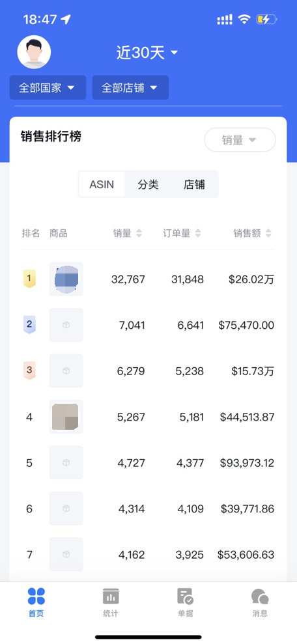Tap the gold rank 1 badge

[x=29, y=279]
